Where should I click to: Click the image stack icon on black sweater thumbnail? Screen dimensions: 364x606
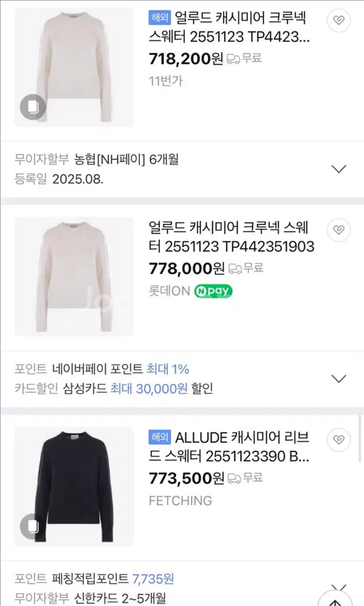pos(33,526)
